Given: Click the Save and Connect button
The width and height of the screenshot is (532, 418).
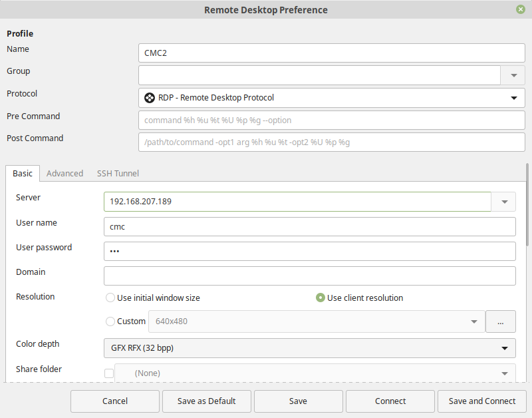Looking at the screenshot, I should pos(481,401).
